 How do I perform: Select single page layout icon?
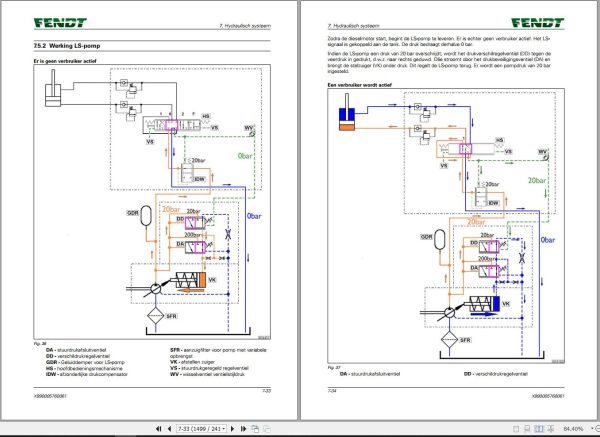(x=516, y=429)
